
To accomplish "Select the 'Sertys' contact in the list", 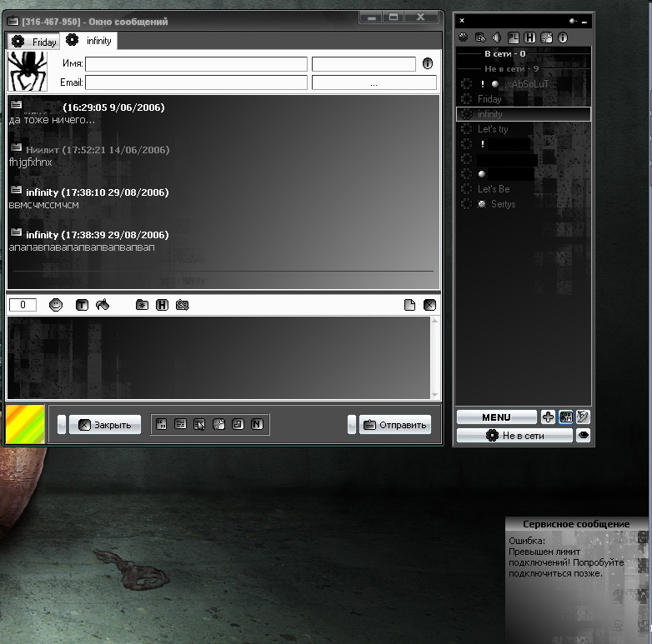I will [x=503, y=204].
